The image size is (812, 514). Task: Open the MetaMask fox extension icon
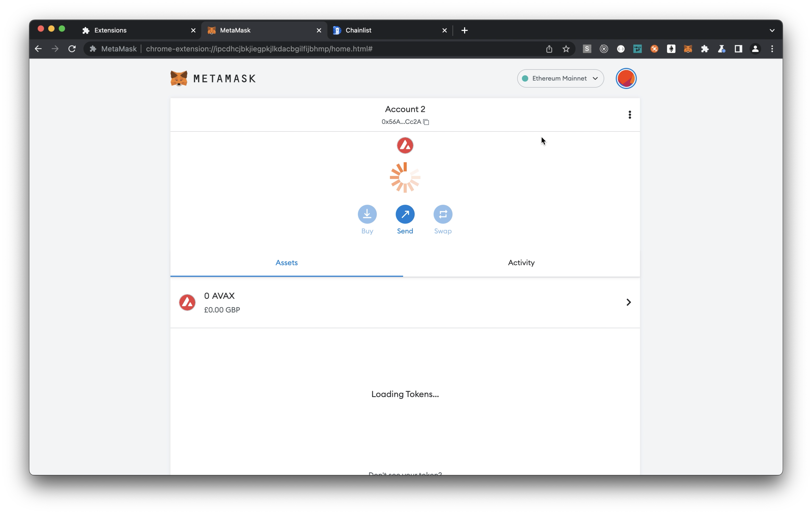tap(688, 49)
